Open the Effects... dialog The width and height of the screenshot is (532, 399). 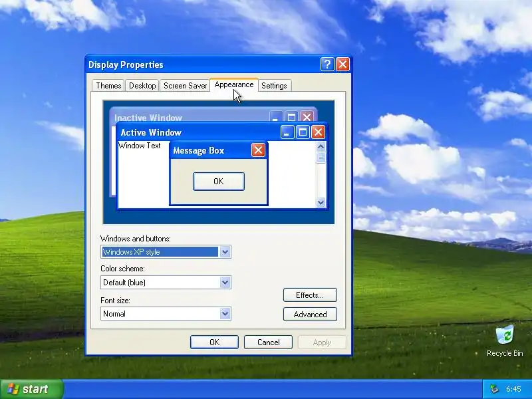tap(310, 295)
